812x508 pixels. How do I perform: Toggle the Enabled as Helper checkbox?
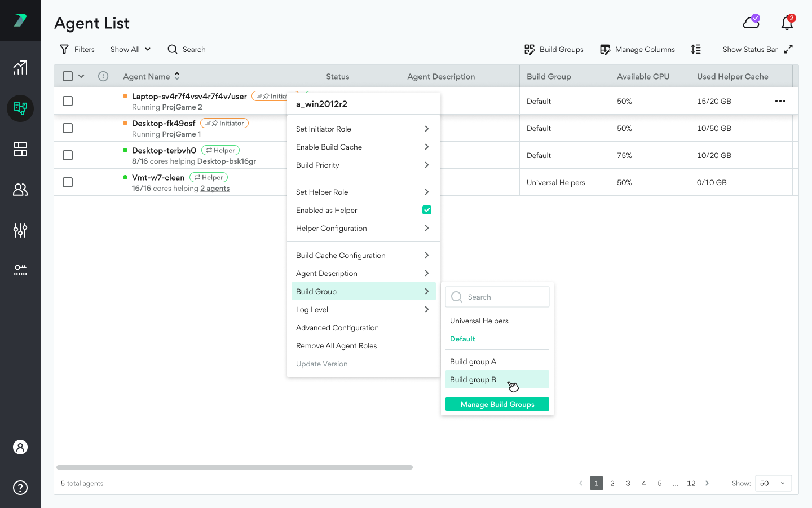point(427,210)
